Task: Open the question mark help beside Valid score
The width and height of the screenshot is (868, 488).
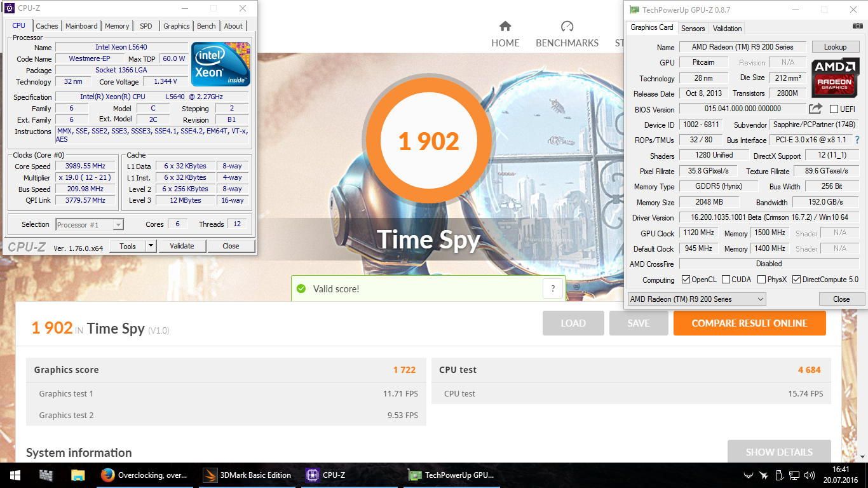Action: tap(553, 288)
